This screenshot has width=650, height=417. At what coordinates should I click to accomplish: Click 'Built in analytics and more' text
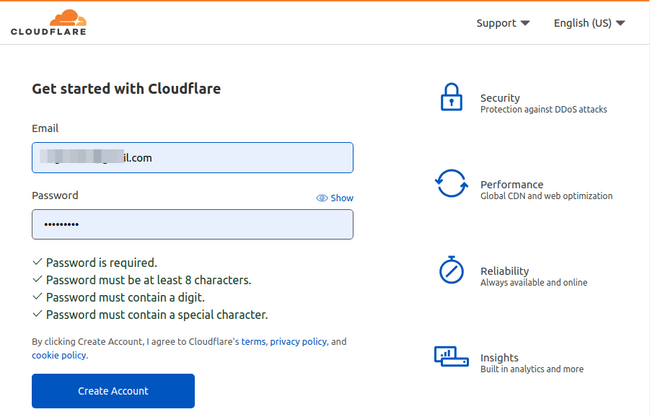click(532, 369)
